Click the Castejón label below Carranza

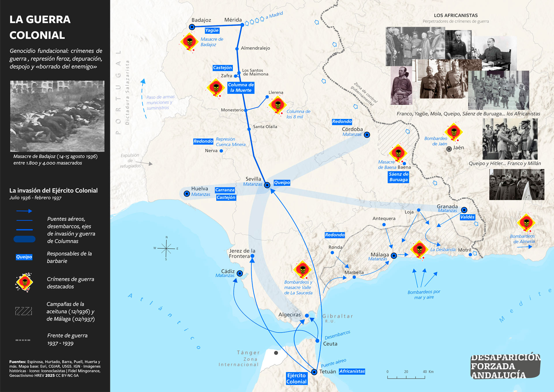(x=226, y=197)
